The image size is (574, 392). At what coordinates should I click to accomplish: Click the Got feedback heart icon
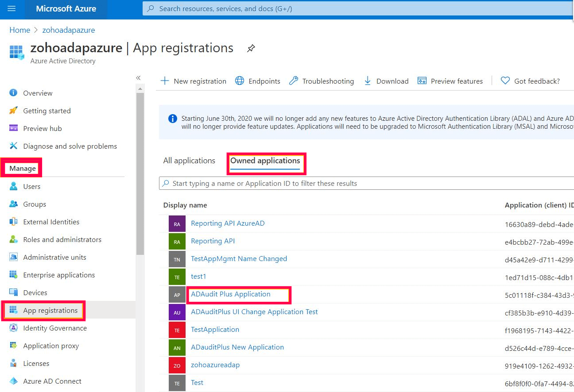point(505,81)
